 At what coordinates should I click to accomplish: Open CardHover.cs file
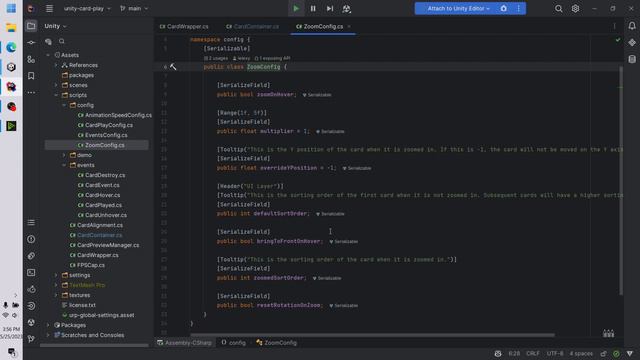[x=99, y=195]
